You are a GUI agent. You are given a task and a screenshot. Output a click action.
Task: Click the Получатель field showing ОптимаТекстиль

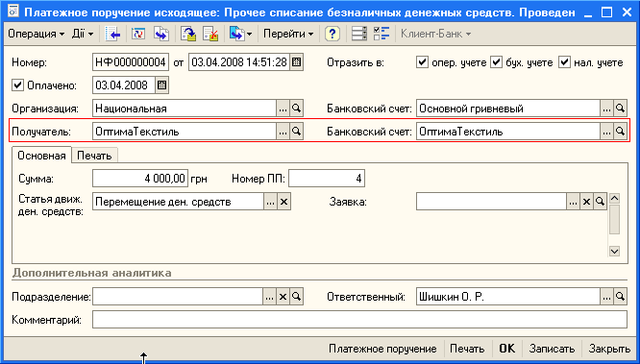pos(185,132)
